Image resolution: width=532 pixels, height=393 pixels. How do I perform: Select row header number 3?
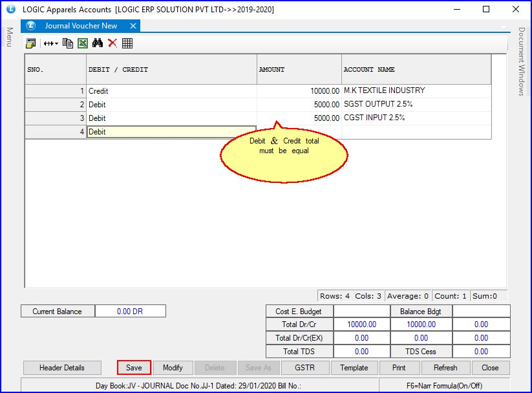tap(56, 118)
